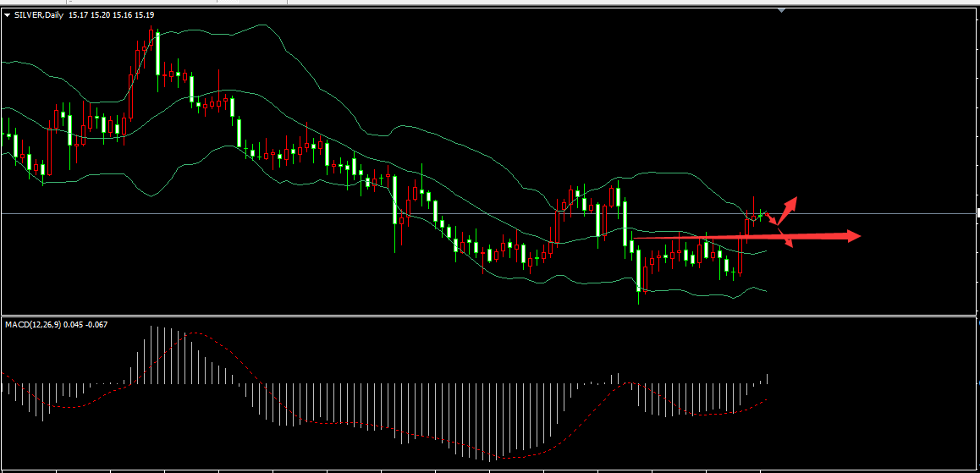
Task: Click the triangle arrow beside SILVER,Daily title
Action: tap(7, 15)
